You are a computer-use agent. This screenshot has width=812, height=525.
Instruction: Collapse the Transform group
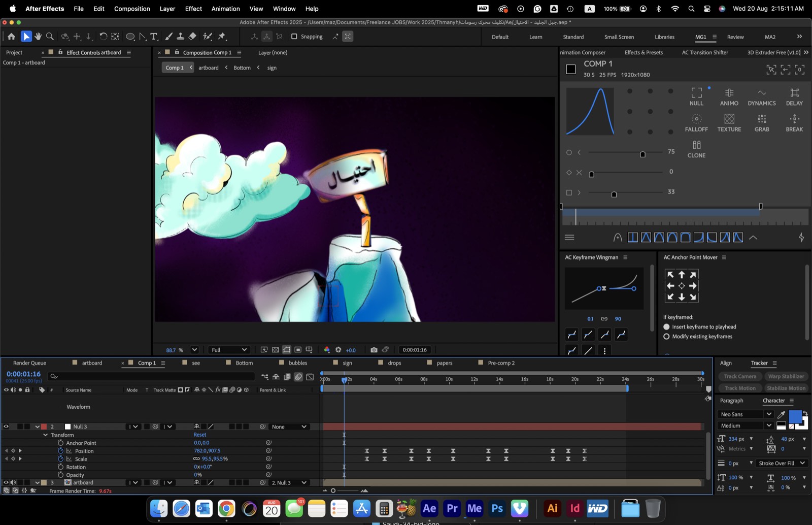(x=45, y=435)
